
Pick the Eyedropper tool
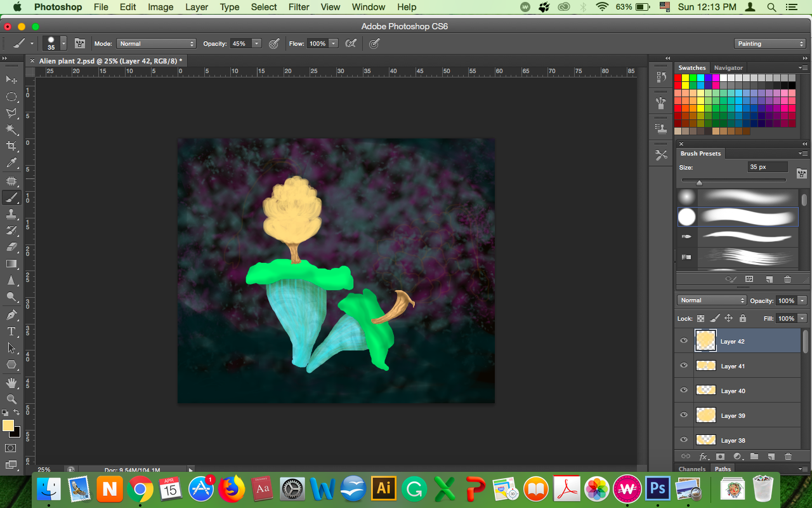pyautogui.click(x=11, y=163)
